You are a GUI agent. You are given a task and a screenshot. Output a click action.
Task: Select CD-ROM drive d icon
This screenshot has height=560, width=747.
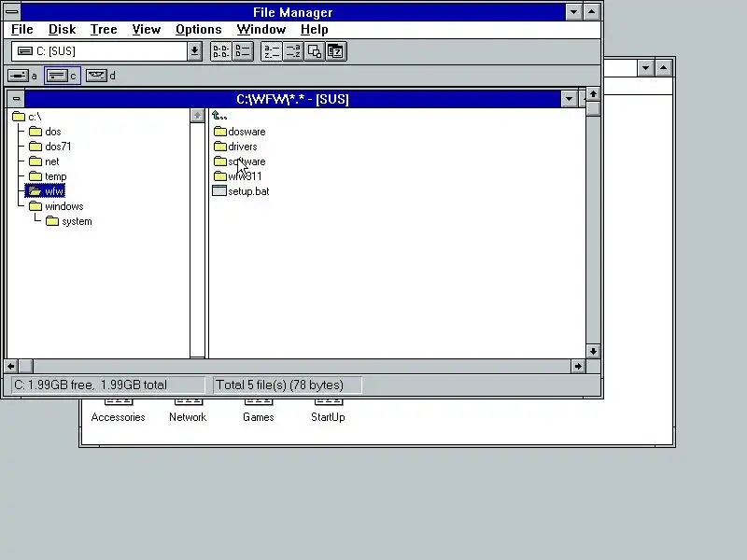101,76
